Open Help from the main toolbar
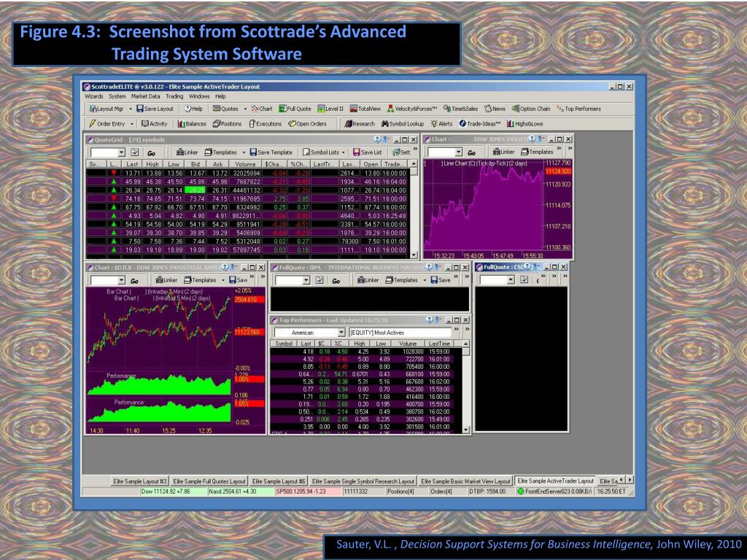This screenshot has height=560, width=747. tap(193, 109)
